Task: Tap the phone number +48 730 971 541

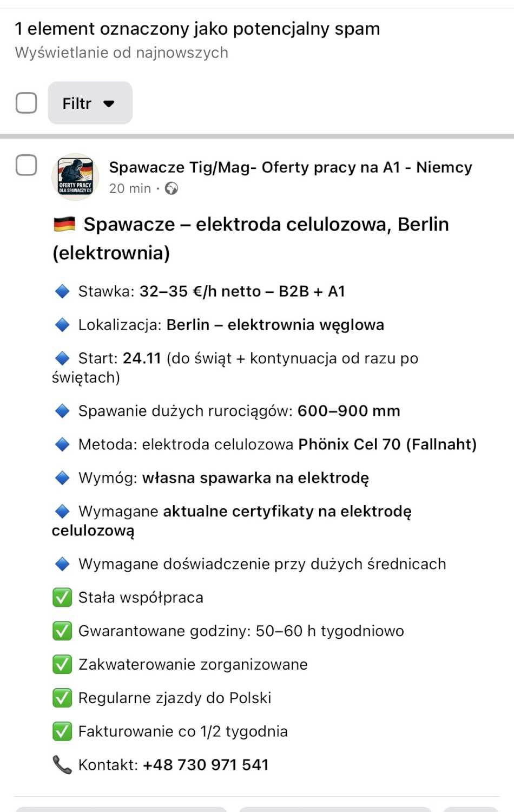Action: [x=206, y=764]
